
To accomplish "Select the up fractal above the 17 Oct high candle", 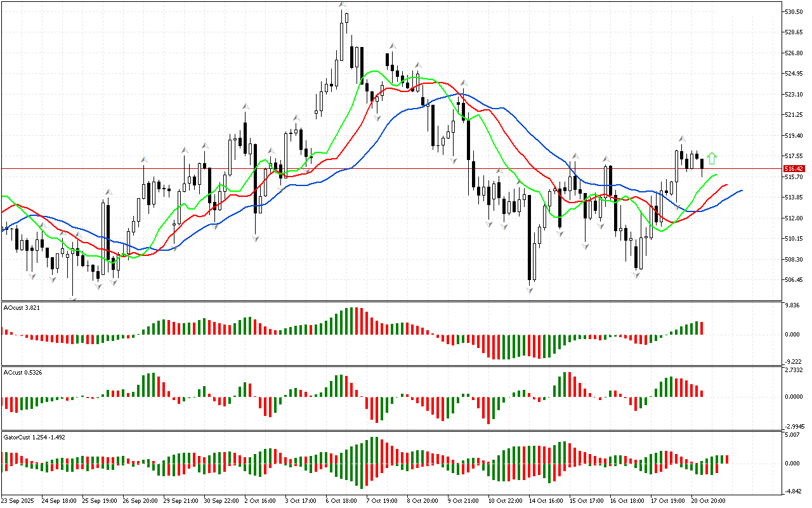I will point(682,138).
